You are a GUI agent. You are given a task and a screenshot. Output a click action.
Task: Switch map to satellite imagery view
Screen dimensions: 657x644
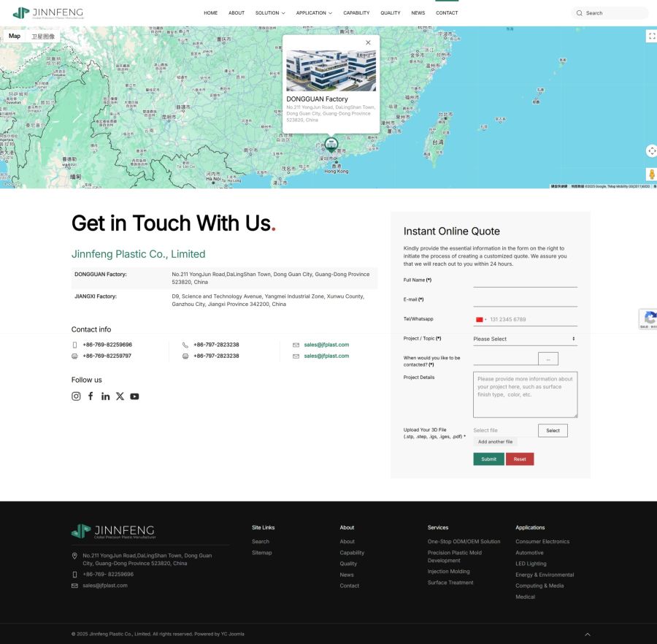pos(42,36)
